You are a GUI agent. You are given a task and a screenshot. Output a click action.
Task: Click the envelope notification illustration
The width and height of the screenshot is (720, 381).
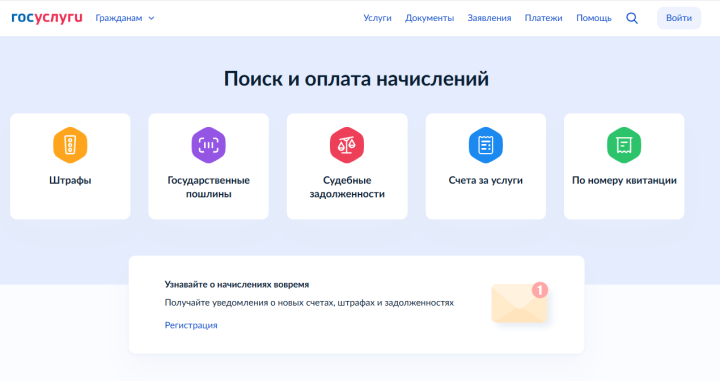519,303
